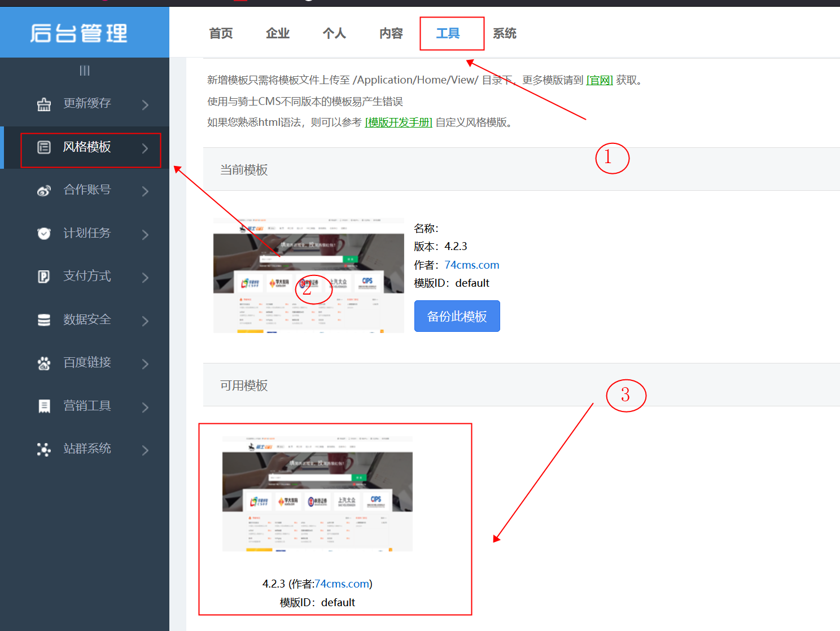
Task: Collapse the sidebar using the ||| icon
Action: click(x=85, y=70)
